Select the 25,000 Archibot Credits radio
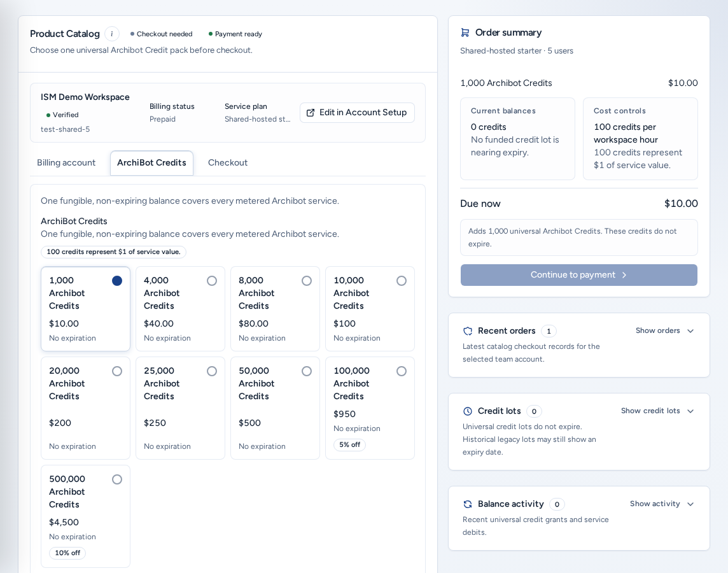Screen dimensions: 728x573 [212, 371]
